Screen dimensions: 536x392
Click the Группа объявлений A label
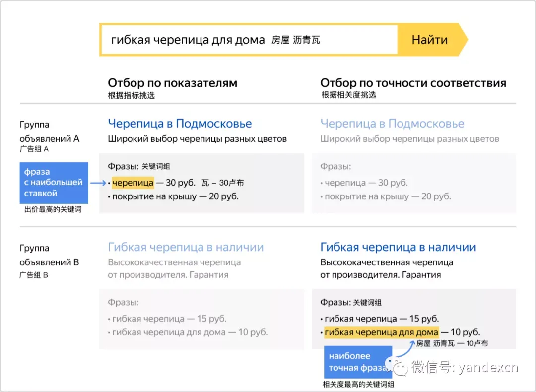(x=49, y=131)
